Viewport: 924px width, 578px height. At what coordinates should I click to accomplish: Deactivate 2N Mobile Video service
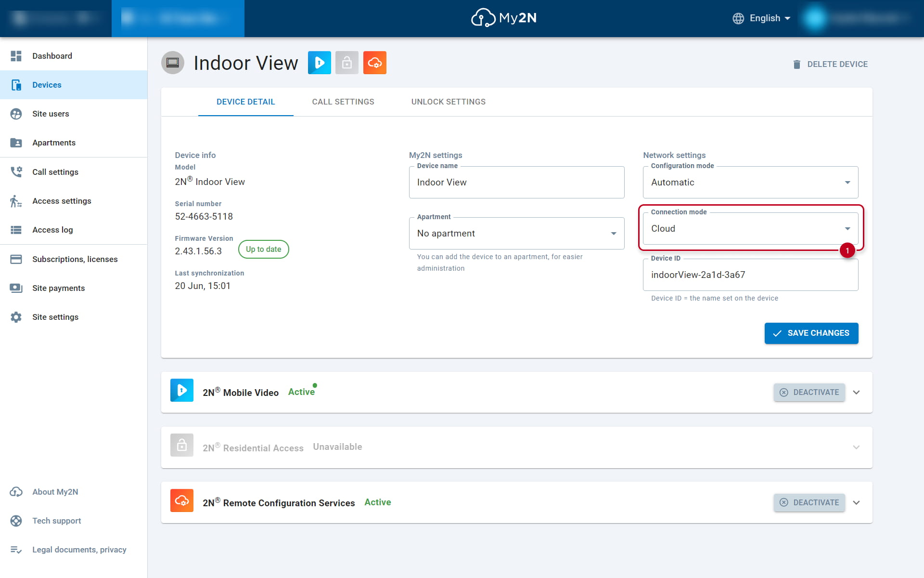pos(809,392)
